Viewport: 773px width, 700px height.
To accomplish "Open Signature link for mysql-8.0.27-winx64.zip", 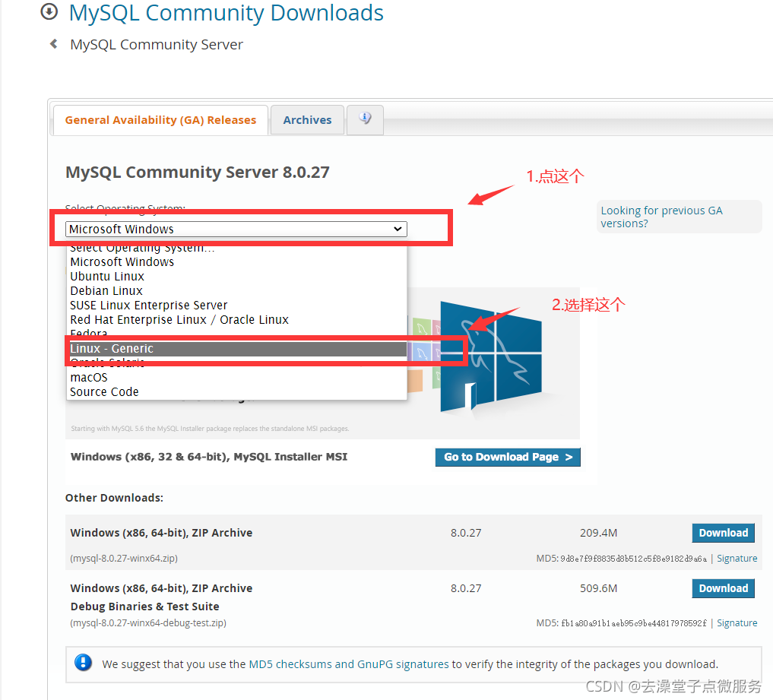I will (737, 558).
